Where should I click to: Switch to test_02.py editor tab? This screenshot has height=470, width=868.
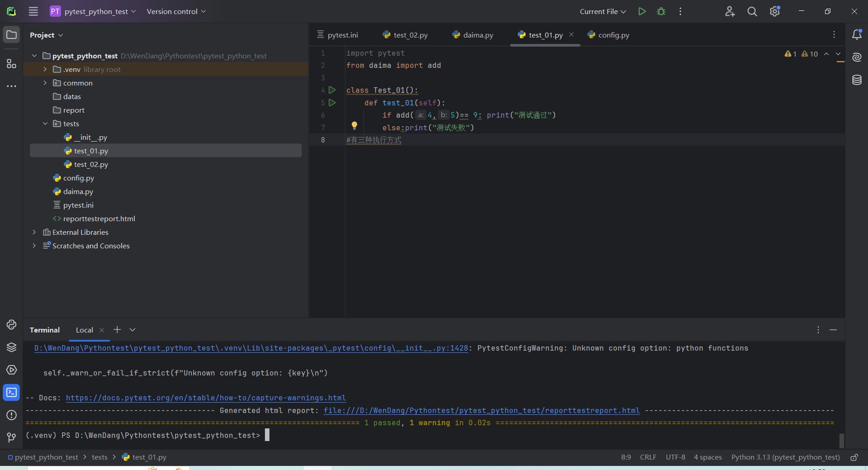(405, 35)
